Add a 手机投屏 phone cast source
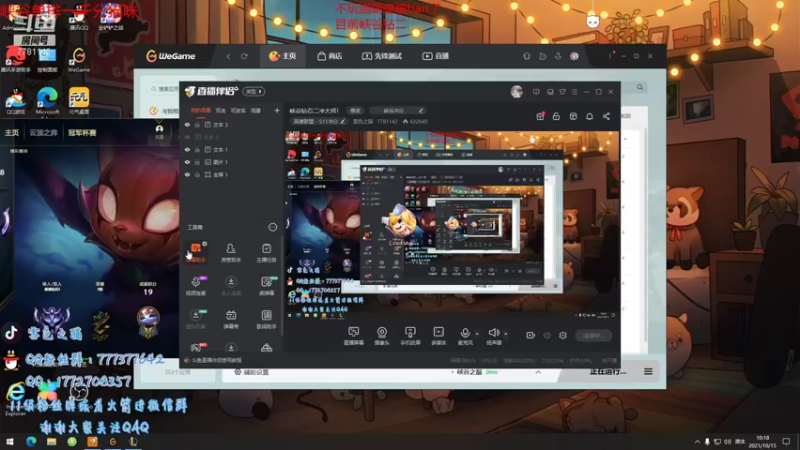The width and height of the screenshot is (800, 450). (410, 336)
